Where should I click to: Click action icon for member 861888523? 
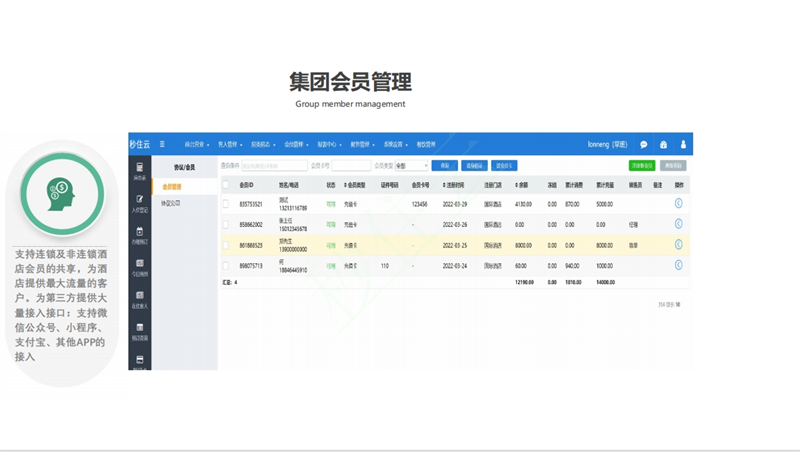[x=678, y=245]
